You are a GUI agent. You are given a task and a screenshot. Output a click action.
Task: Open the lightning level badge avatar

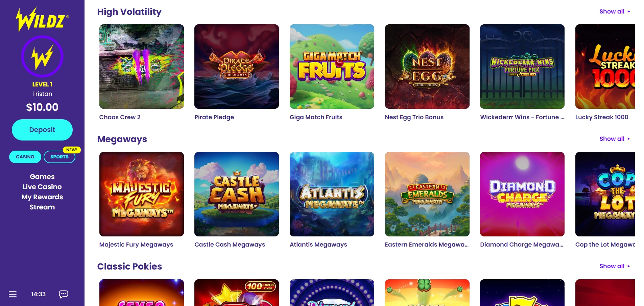tap(42, 56)
